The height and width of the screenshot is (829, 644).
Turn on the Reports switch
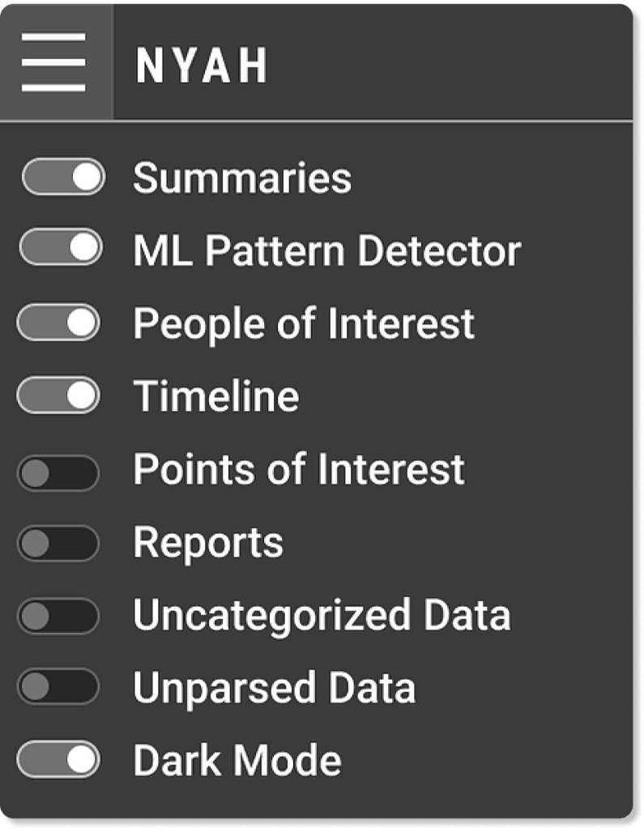[x=58, y=545]
